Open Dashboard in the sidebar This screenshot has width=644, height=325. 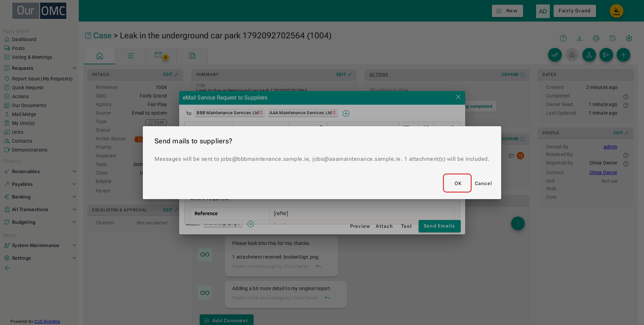[24, 39]
